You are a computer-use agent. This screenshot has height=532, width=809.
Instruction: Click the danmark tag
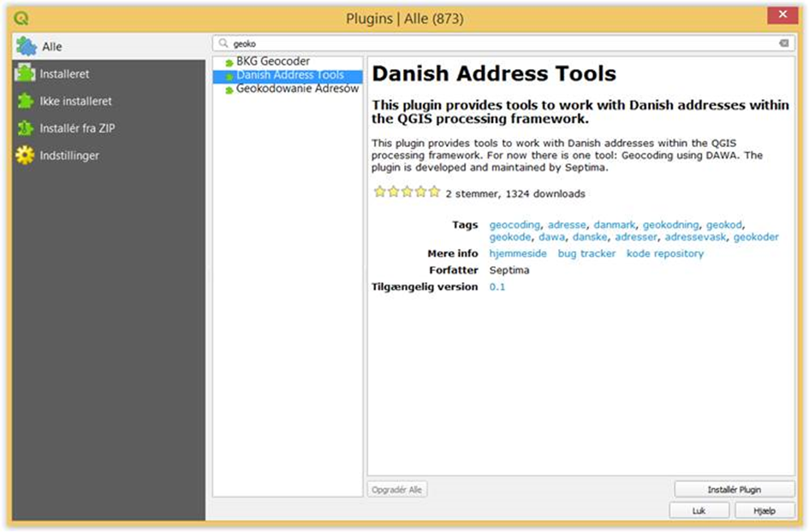(x=614, y=225)
